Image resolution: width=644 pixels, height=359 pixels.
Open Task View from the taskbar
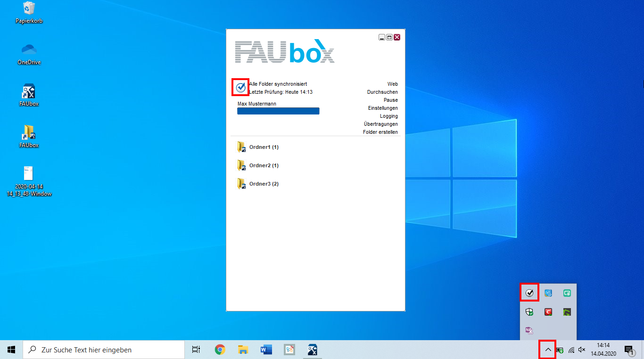point(196,350)
